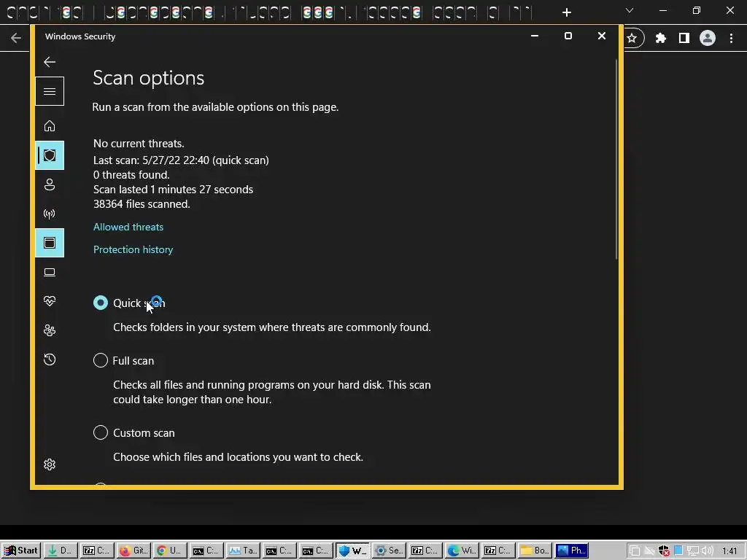
Task: Open Family options in the sidebar
Action: coord(50,330)
